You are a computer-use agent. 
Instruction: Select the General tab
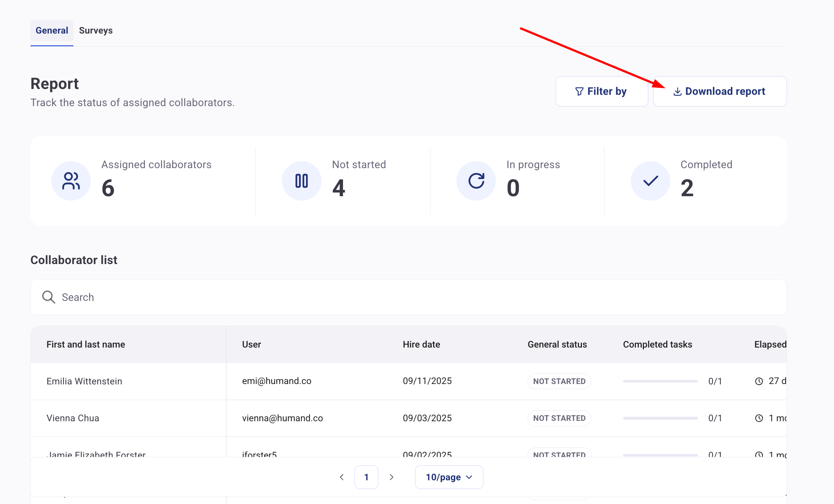(x=52, y=31)
